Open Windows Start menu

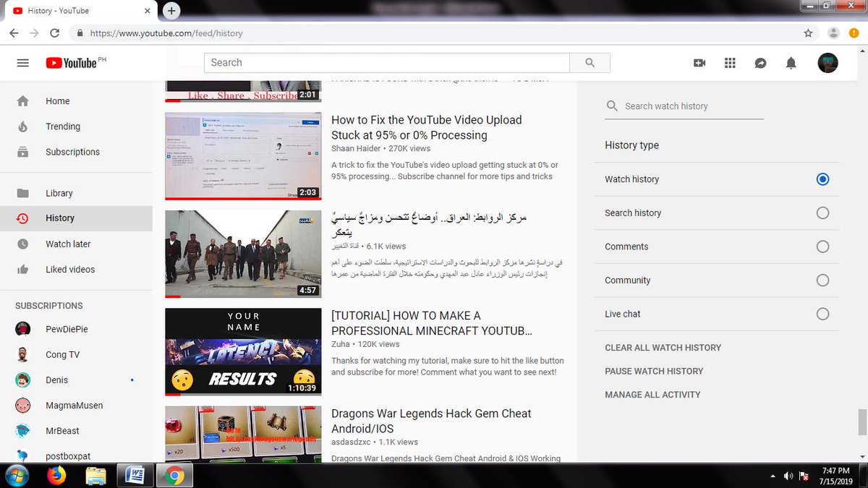[16, 476]
